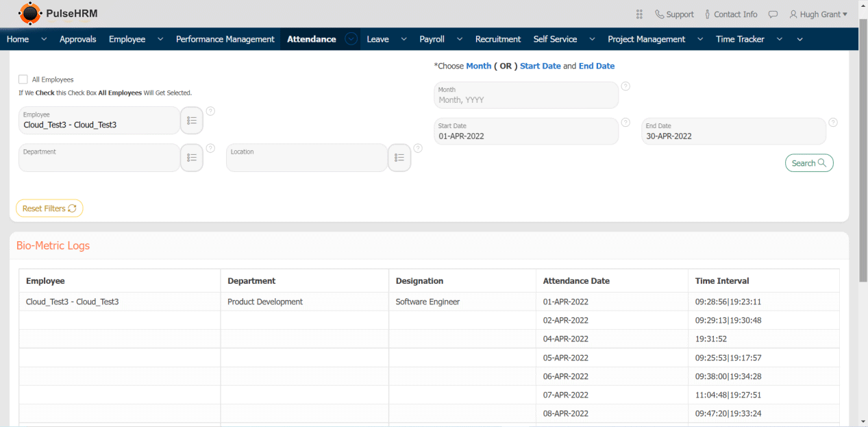Click the PulseHRM logo icon

coord(29,14)
